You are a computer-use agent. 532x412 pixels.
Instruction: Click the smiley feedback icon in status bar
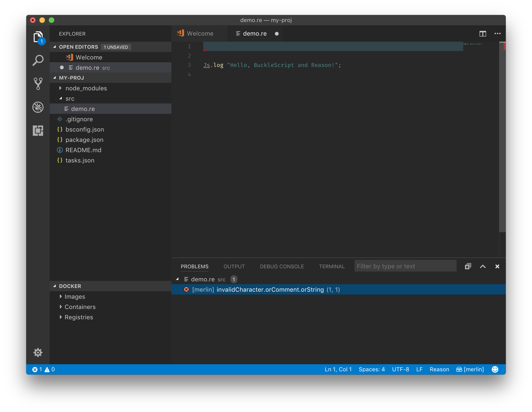pos(495,369)
